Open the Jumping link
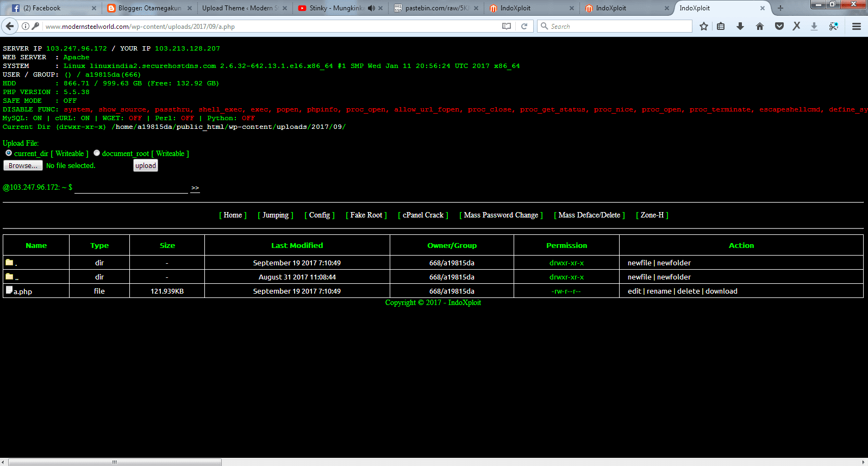Image resolution: width=868 pixels, height=466 pixels. pyautogui.click(x=276, y=215)
